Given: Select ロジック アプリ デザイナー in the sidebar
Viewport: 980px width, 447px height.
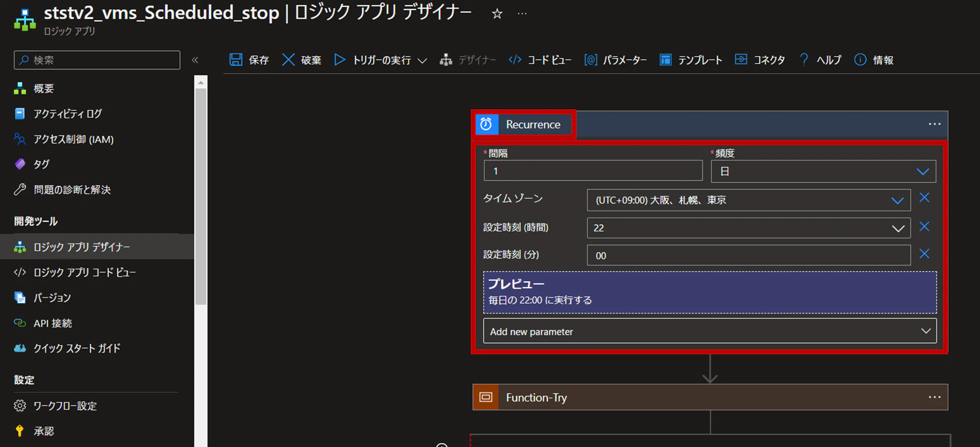Looking at the screenshot, I should coord(97,247).
